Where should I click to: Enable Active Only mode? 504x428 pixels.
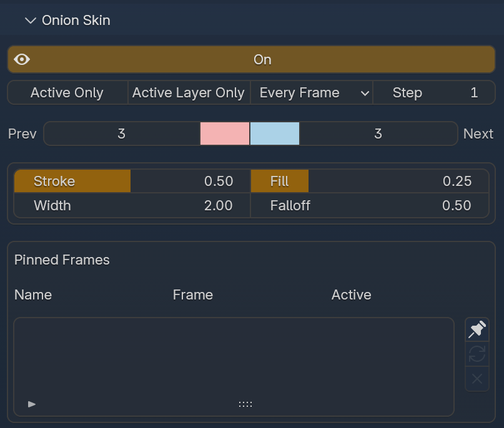66,92
